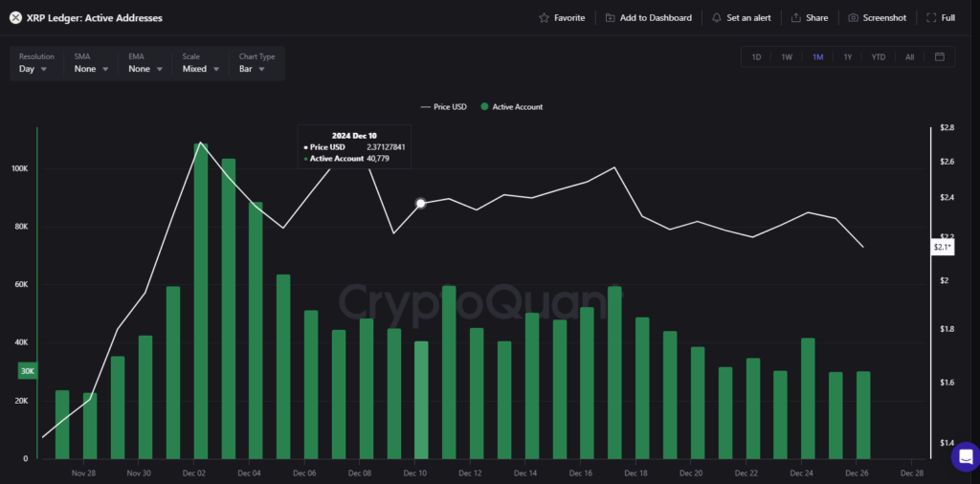Screen dimensions: 980x484
Task: Click the XRP Ledger: Active Addresses title
Action: (x=95, y=18)
